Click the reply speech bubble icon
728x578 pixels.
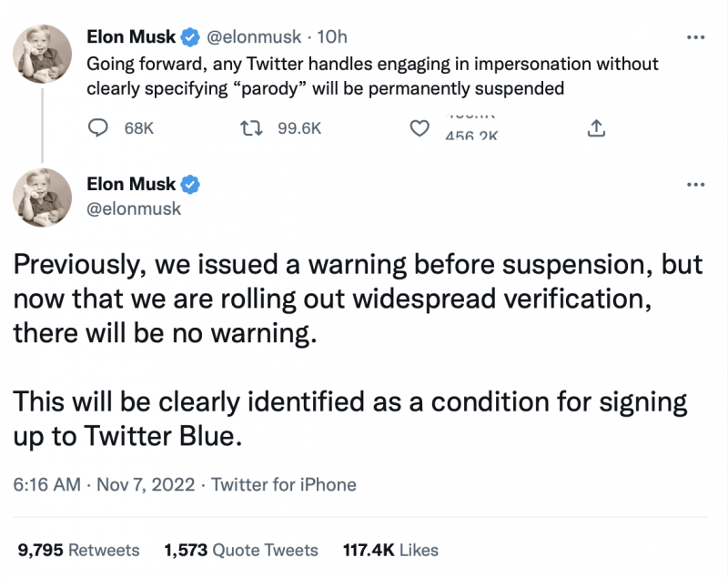click(x=98, y=128)
